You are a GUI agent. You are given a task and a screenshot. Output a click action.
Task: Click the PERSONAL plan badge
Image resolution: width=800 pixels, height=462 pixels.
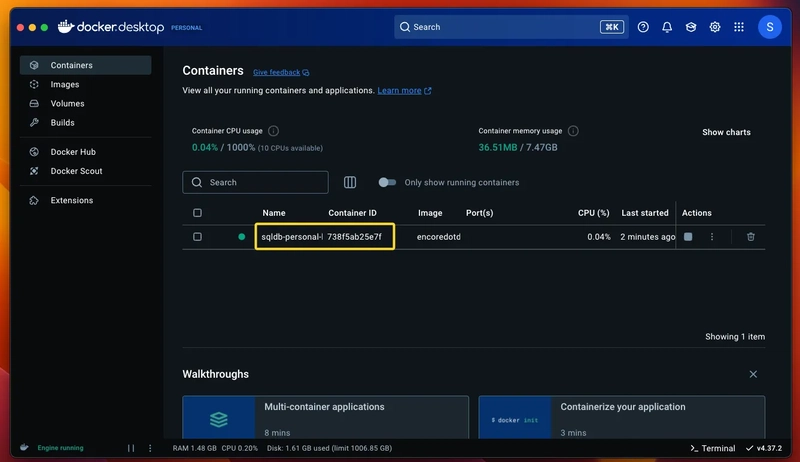[x=186, y=28]
